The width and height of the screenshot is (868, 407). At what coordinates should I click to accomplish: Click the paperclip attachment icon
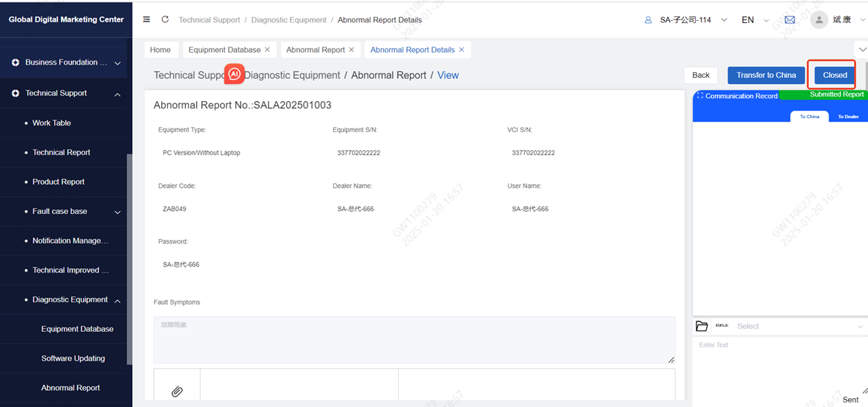click(x=177, y=391)
